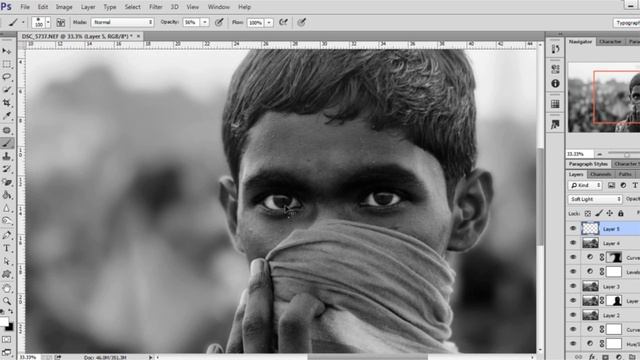Open the File menu
The image size is (640, 360).
(25, 7)
